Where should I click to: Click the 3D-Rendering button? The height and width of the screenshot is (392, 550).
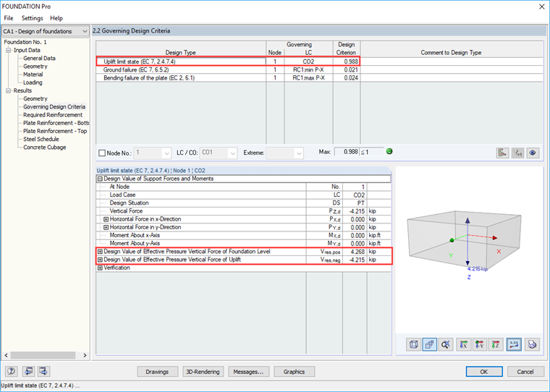tap(203, 372)
